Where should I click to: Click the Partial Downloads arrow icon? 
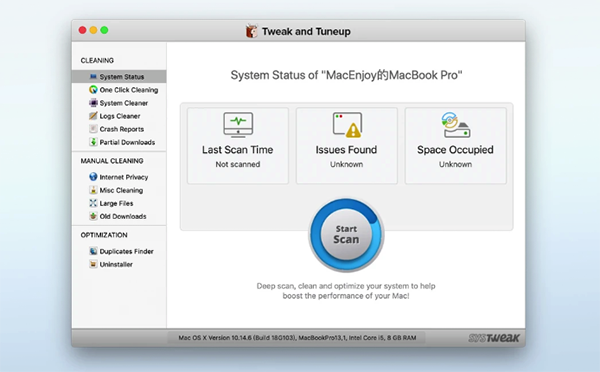93,142
